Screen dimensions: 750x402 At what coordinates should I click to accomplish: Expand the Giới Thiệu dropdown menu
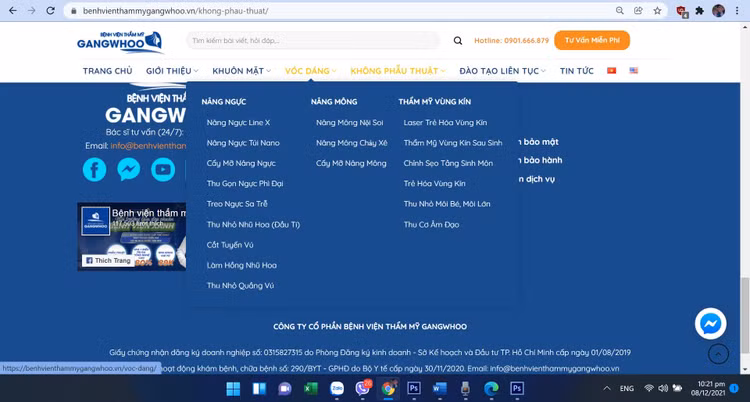click(x=172, y=71)
